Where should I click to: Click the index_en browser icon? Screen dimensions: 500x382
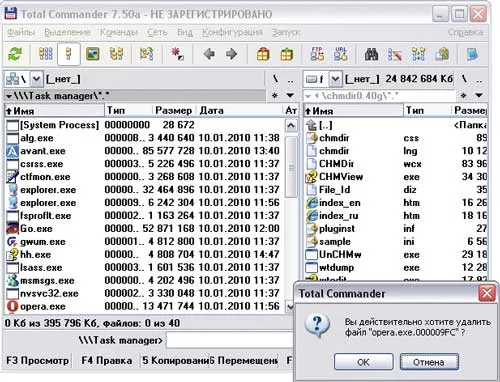[x=311, y=203]
